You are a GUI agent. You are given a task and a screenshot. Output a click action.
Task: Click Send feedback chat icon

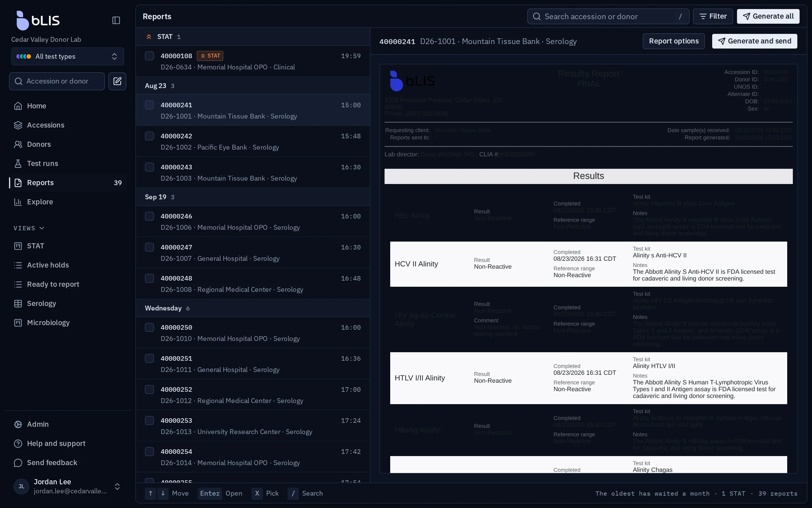click(x=18, y=462)
